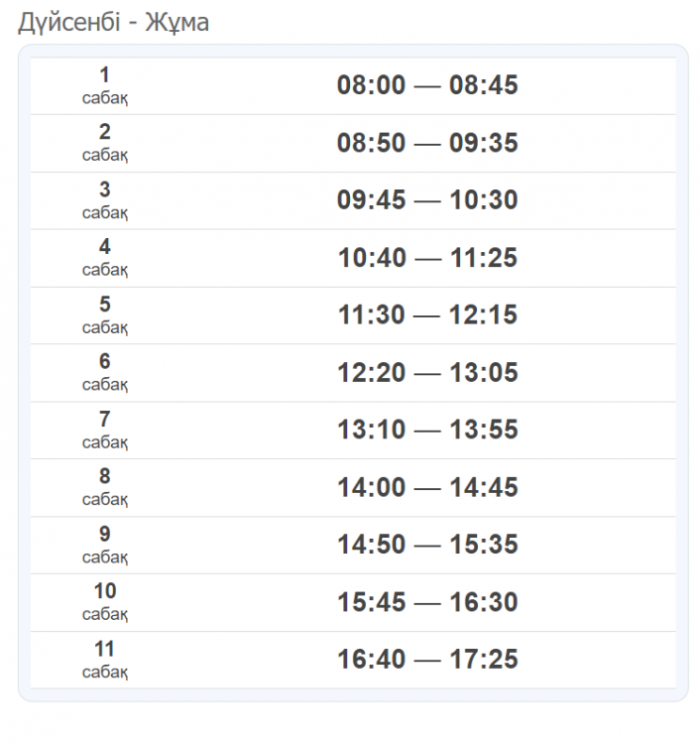Select lesson 3 сабақ label
700x744 pixels.
(105, 200)
